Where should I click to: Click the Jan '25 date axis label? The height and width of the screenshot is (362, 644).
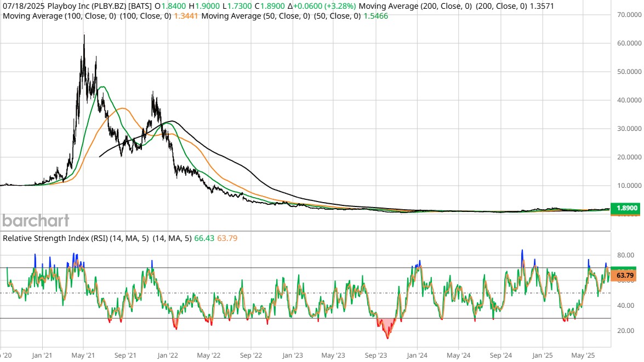pos(543,355)
